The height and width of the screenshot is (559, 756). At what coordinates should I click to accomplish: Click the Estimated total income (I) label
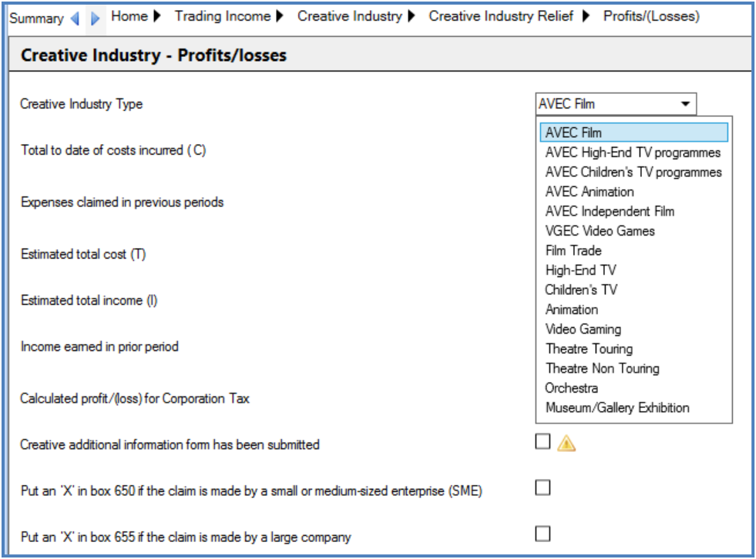coord(89,300)
